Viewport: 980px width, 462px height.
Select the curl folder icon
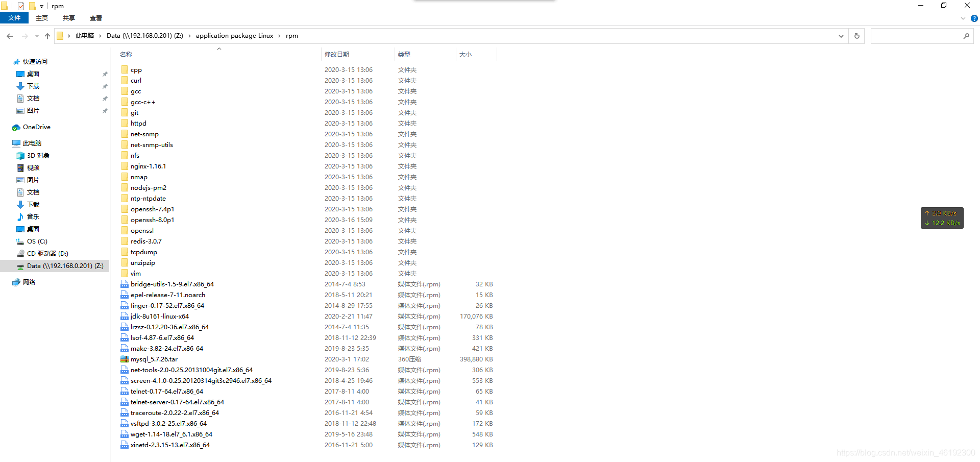click(x=125, y=80)
